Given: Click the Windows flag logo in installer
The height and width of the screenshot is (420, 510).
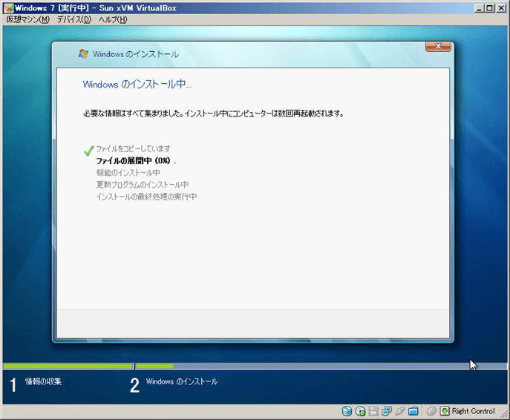Looking at the screenshot, I should pos(83,54).
